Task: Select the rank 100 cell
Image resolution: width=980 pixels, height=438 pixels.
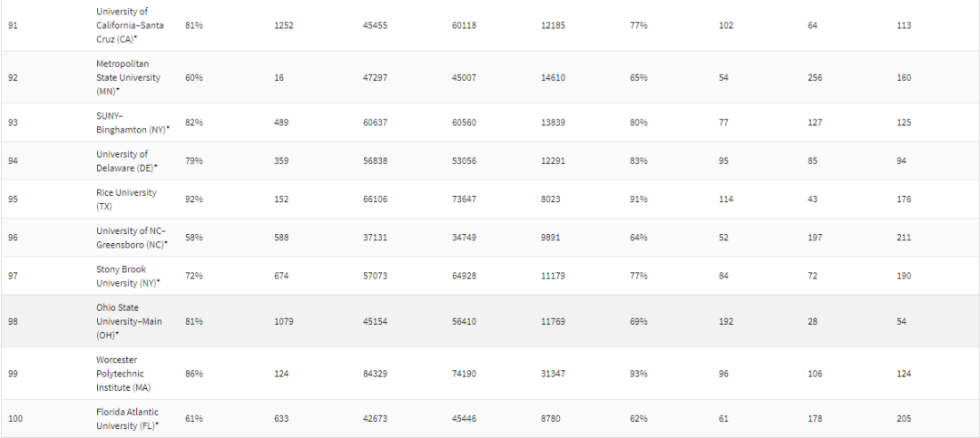Action: pyautogui.click(x=15, y=418)
